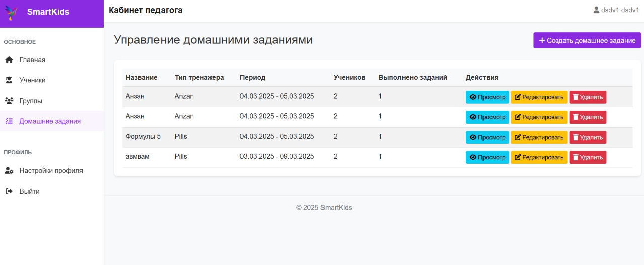The width and height of the screenshot is (644, 265).
Task: Click the Pills type in the авмвам row
Action: [x=181, y=156]
